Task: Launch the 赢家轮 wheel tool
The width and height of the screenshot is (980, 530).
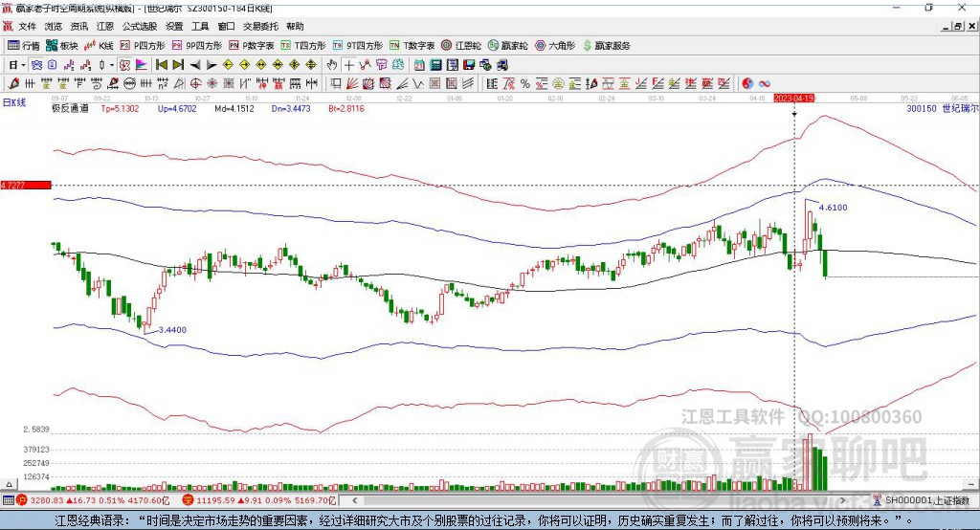Action: click(507, 46)
